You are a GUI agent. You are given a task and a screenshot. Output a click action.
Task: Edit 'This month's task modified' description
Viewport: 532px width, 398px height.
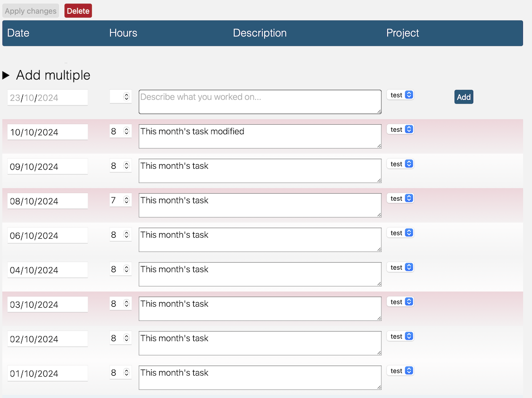coord(260,136)
